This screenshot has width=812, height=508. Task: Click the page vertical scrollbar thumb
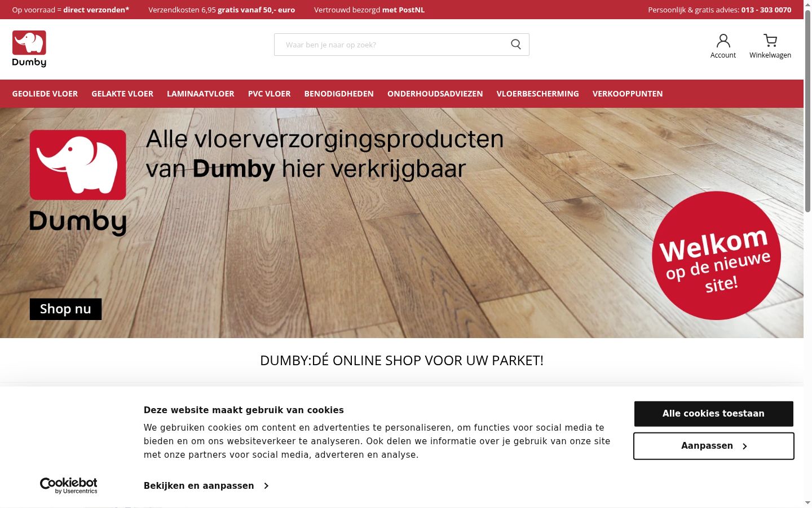[x=807, y=110]
